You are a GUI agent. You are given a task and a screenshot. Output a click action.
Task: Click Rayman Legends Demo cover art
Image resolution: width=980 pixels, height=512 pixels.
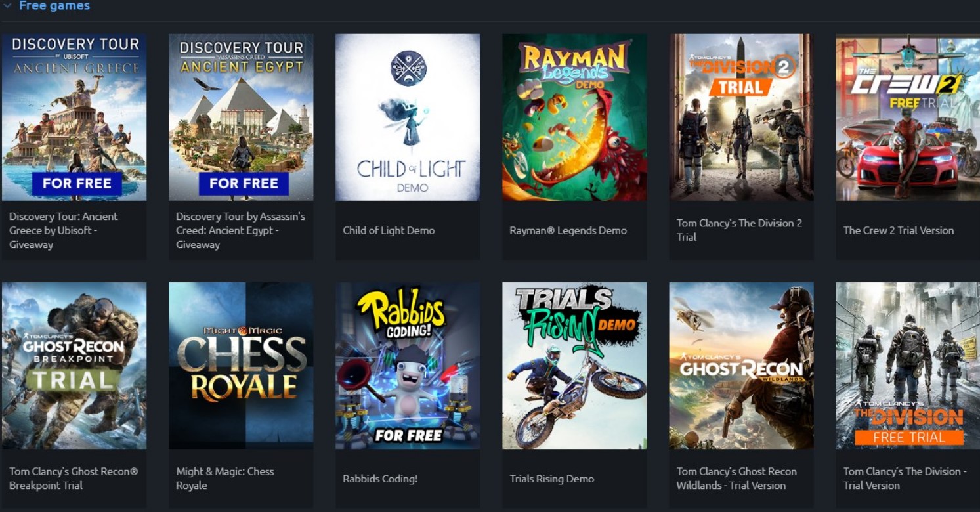tap(574, 117)
